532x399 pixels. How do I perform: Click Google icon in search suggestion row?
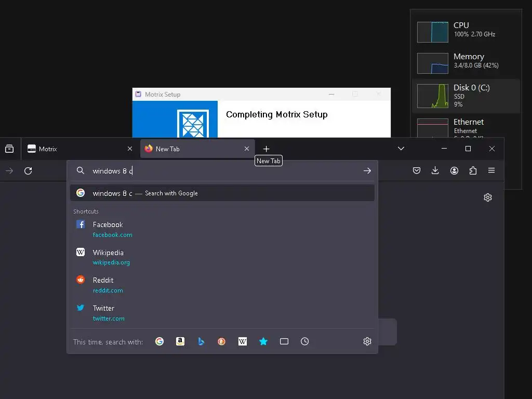(x=81, y=193)
